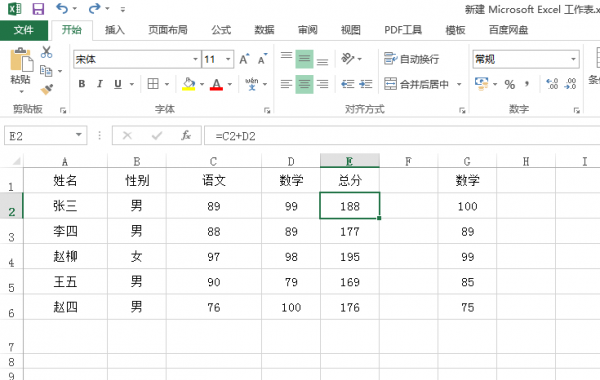Switch to the 页面布局 tab
600x380 pixels.
[168, 30]
